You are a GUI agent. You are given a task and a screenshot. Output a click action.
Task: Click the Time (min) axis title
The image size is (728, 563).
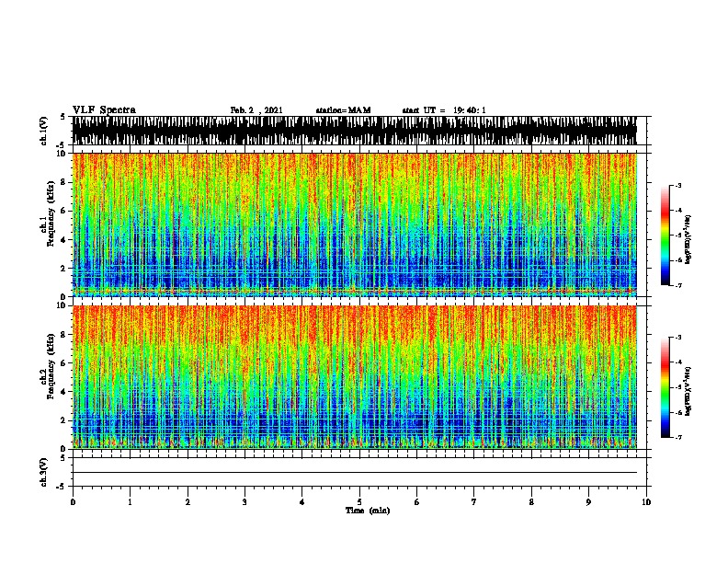368,511
